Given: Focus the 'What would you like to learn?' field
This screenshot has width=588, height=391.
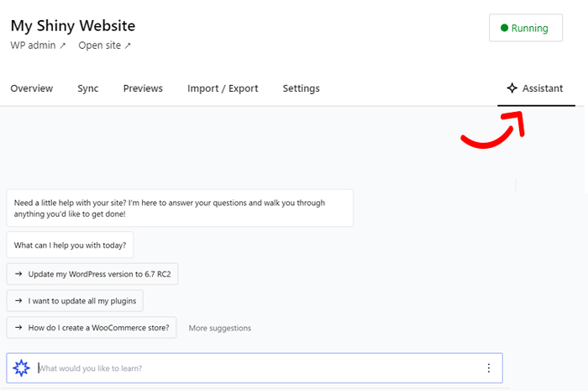Looking at the screenshot, I should pyautogui.click(x=252, y=368).
